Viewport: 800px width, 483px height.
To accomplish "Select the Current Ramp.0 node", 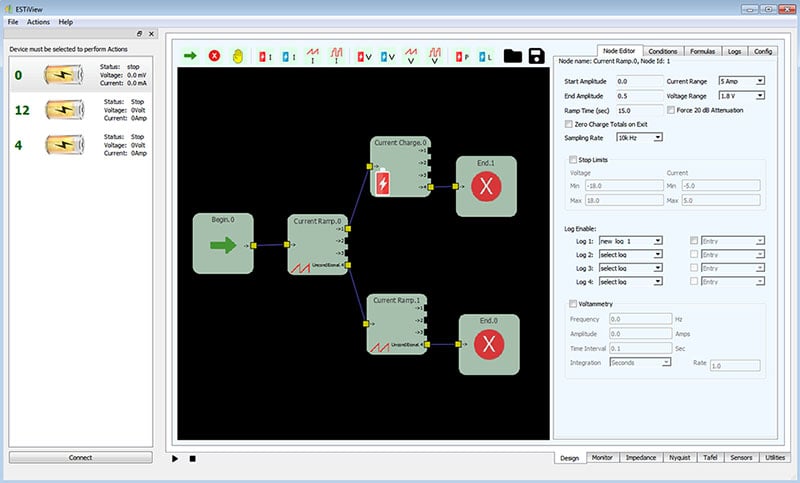I will pos(317,245).
